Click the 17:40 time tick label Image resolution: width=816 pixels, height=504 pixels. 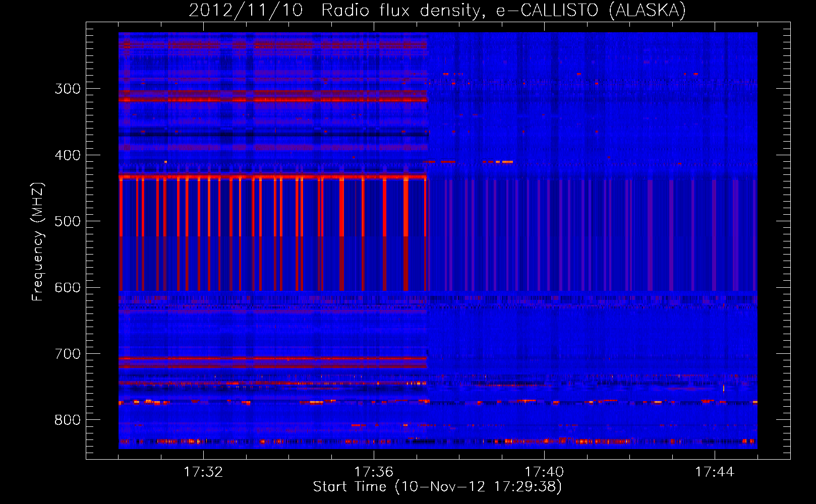[544, 472]
